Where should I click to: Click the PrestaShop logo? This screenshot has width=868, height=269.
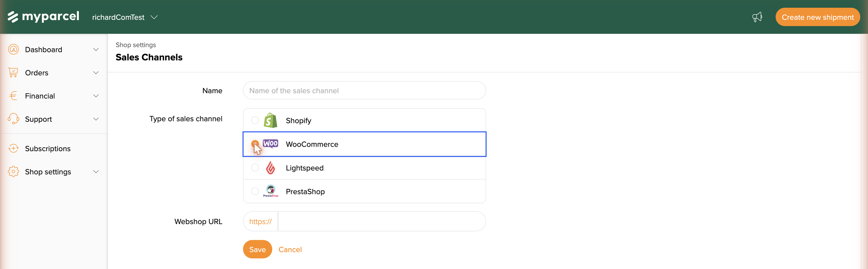coord(270,191)
